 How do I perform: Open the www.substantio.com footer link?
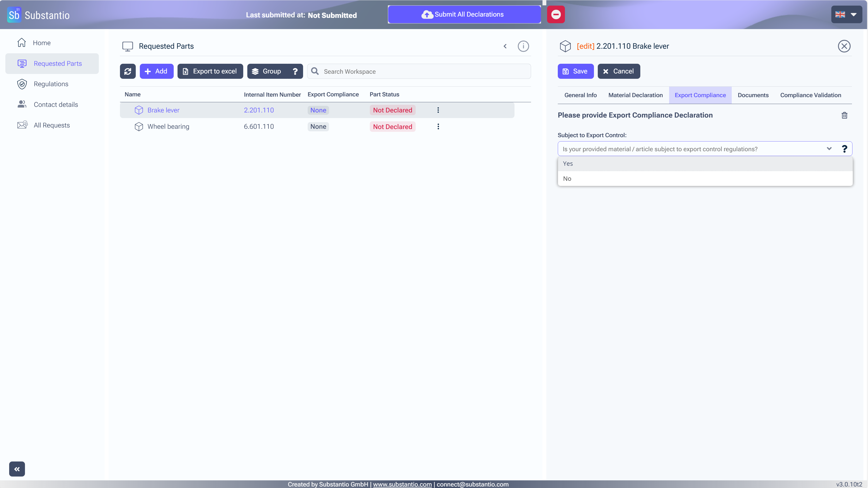click(402, 484)
